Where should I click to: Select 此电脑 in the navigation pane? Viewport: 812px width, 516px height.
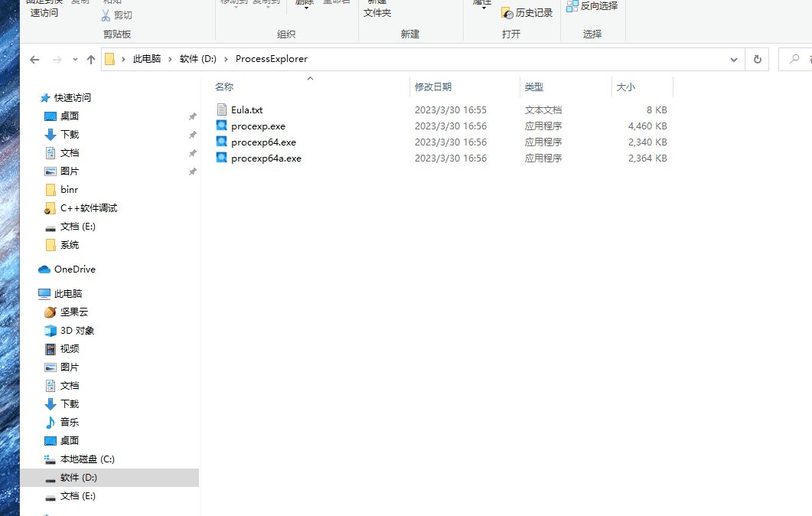[68, 294]
